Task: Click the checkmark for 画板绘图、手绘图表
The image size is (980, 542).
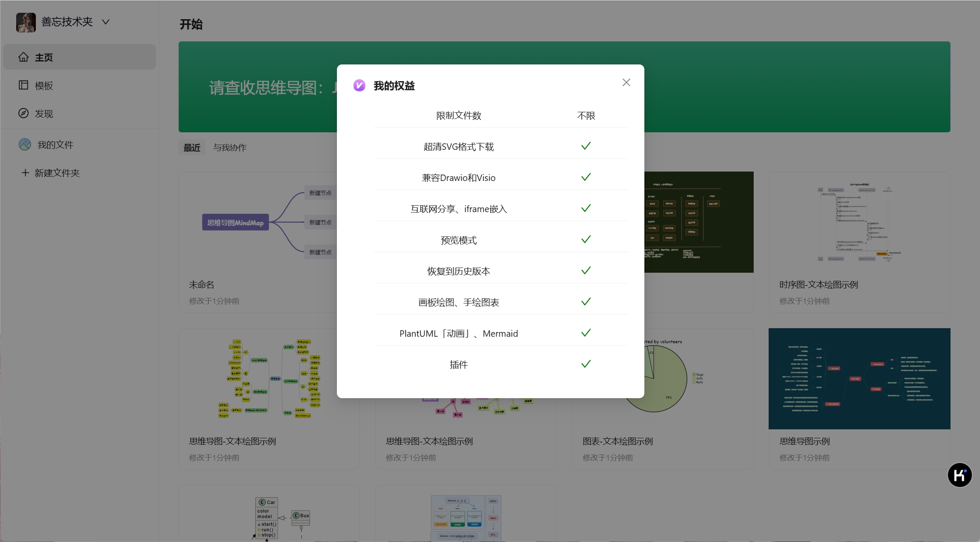Action: click(x=586, y=302)
